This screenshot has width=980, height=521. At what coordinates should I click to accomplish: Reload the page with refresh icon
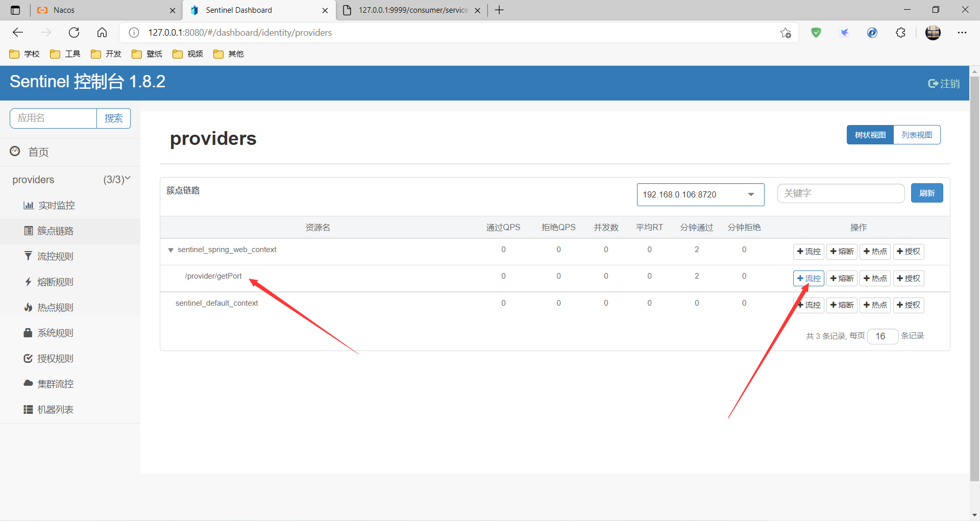pyautogui.click(x=74, y=33)
